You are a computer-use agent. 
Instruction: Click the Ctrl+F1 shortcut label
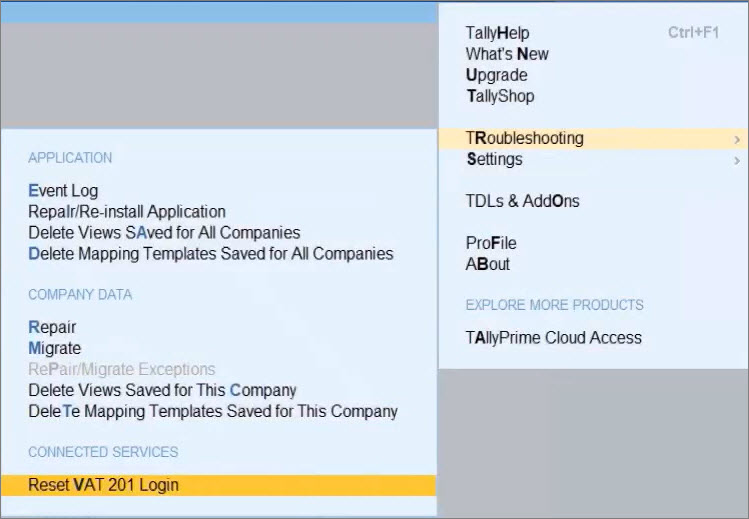pyautogui.click(x=693, y=32)
